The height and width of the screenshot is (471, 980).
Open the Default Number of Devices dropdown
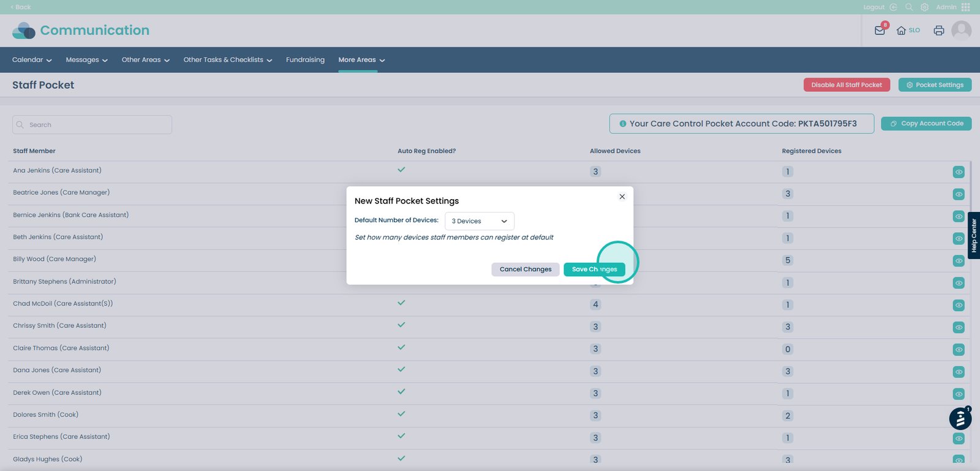(x=479, y=221)
